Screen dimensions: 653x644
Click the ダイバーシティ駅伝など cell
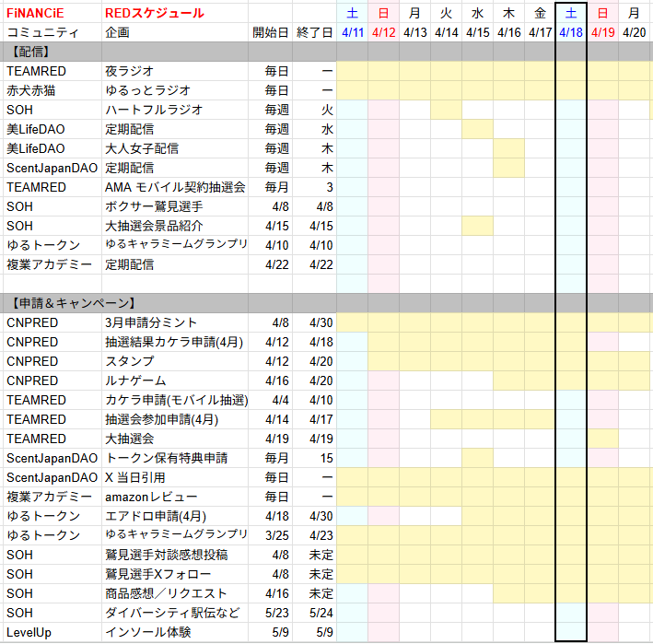click(x=175, y=613)
